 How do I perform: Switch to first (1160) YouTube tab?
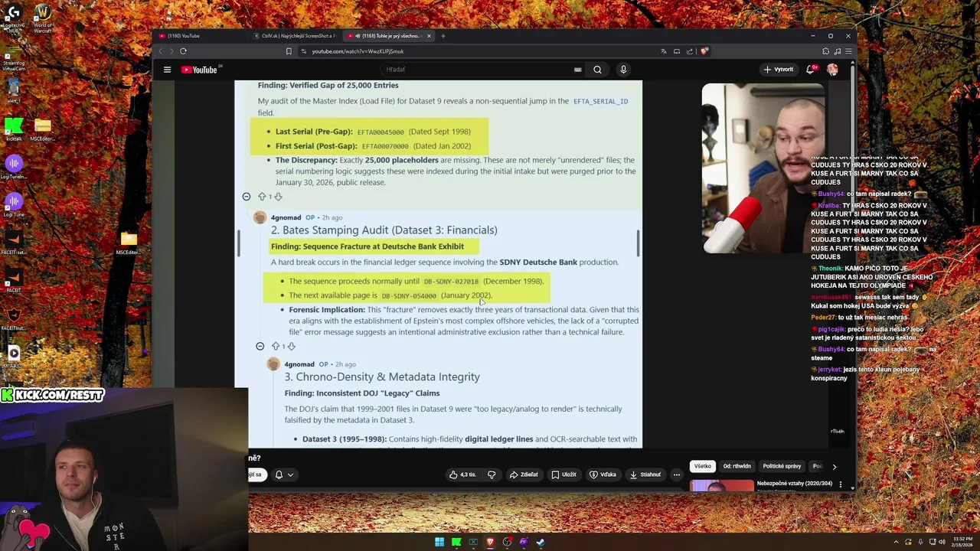tap(201, 36)
